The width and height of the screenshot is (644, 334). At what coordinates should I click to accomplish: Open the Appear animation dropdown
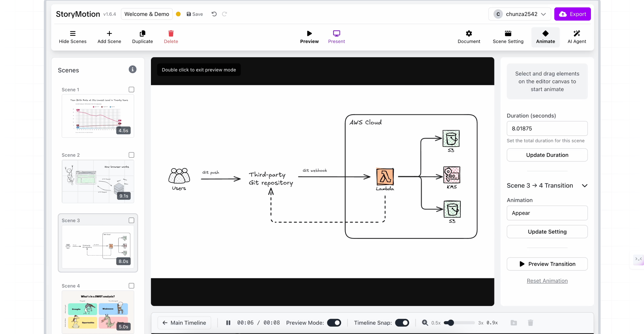point(547,213)
